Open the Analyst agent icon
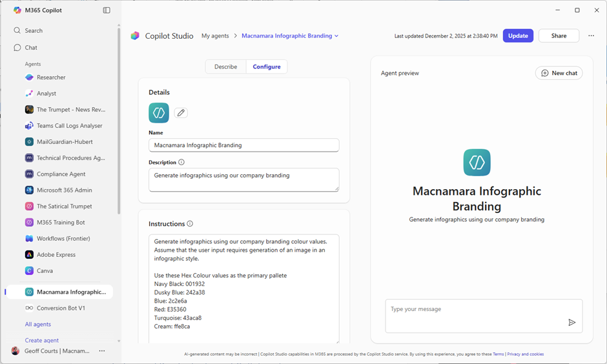The width and height of the screenshot is (607, 364). tap(30, 94)
